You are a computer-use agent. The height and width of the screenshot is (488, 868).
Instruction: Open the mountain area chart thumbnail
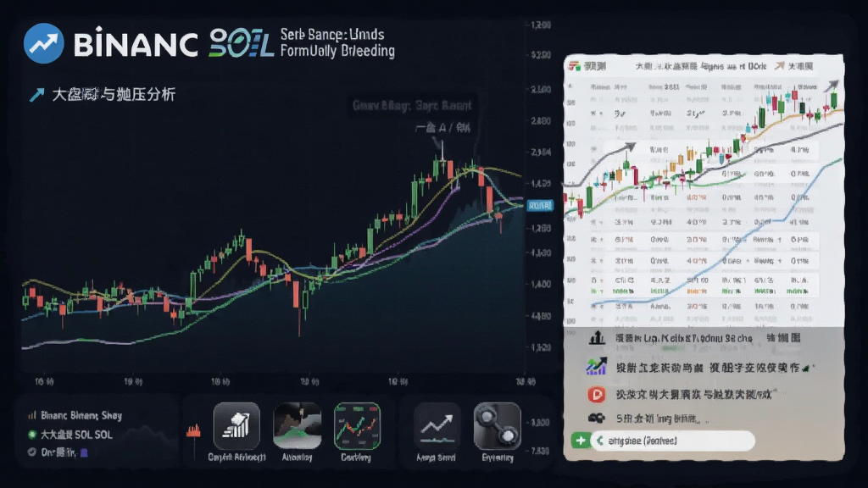[x=298, y=425]
